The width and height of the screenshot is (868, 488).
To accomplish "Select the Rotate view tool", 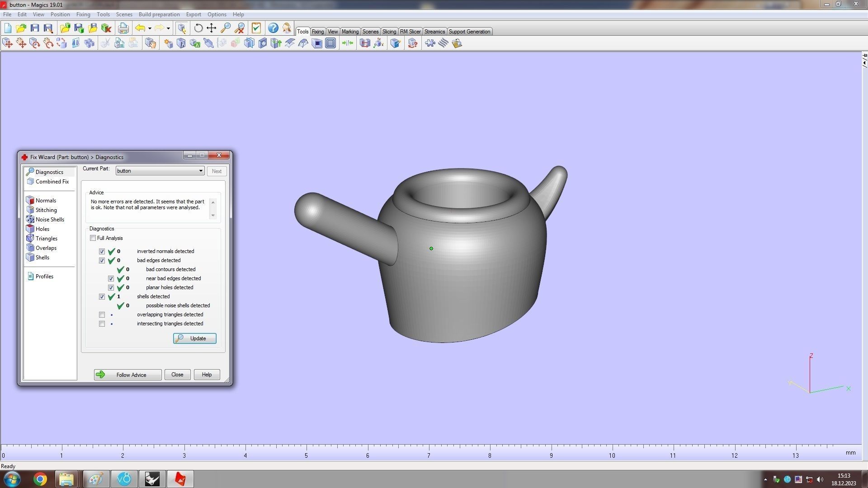I will click(x=198, y=28).
